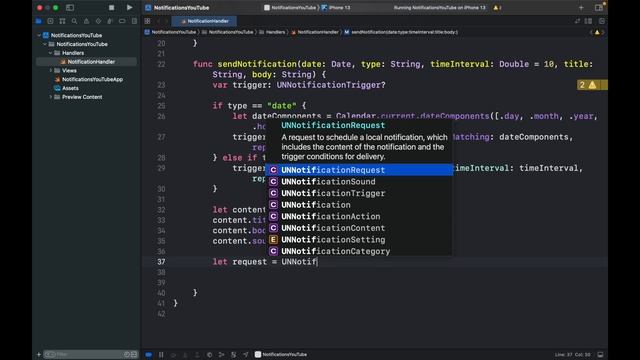
Task: Open the Debug navigator
Action: click(110, 21)
